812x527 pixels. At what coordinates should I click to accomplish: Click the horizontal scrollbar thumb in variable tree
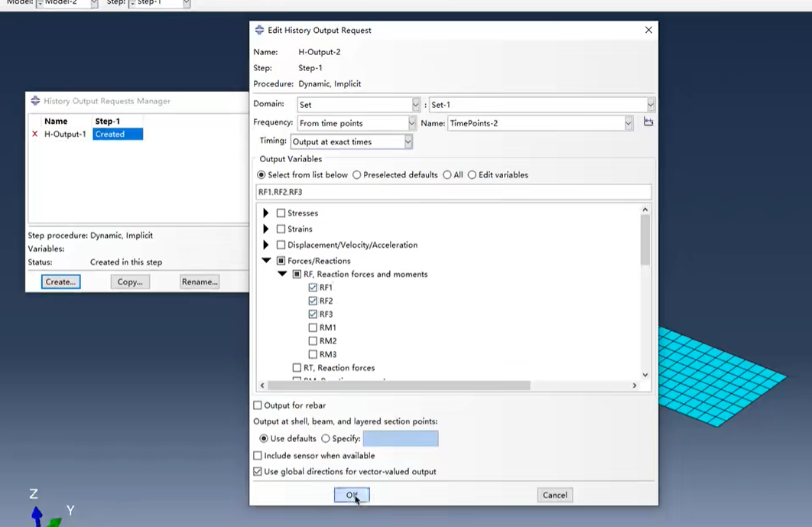click(399, 385)
